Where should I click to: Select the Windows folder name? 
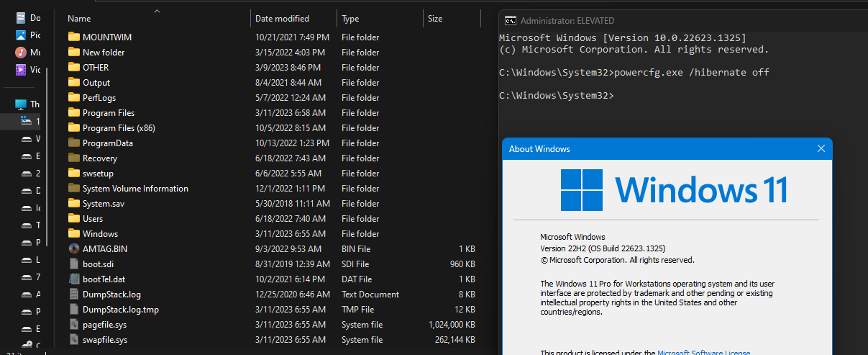click(x=100, y=233)
